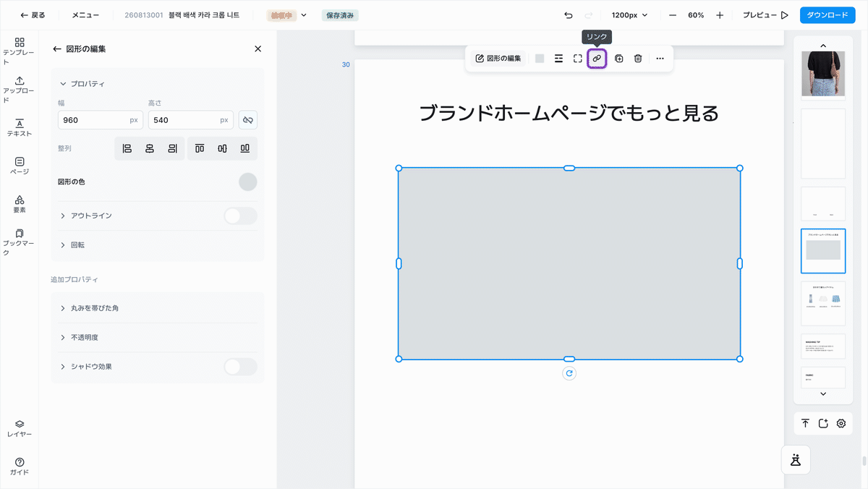The image size is (868, 489).
Task: Return from 図形の編集 panel with the back arrow
Action: tap(57, 48)
